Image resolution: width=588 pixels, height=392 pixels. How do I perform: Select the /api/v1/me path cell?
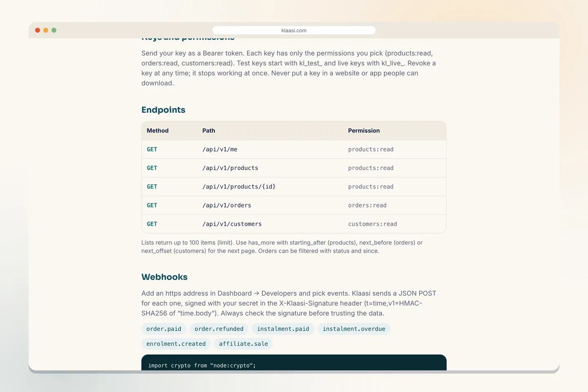pos(220,149)
